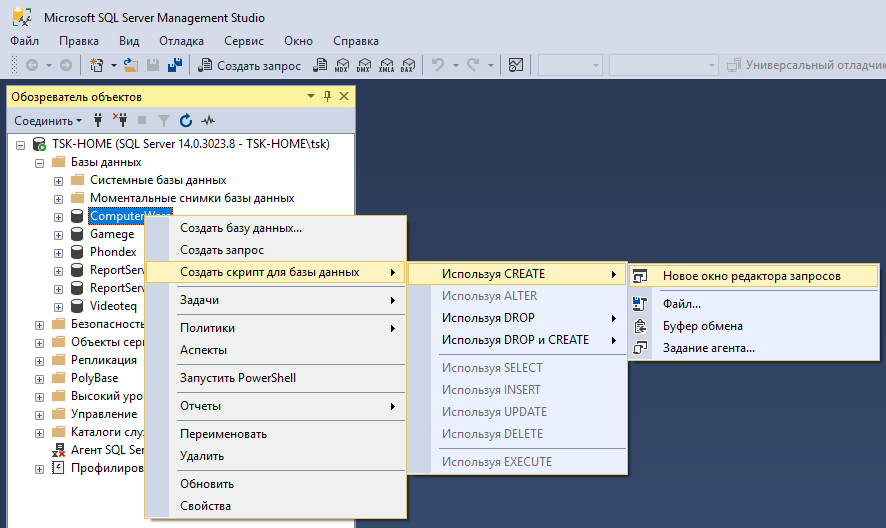The image size is (886, 528).
Task: Open the 'Справка' menu
Action: pos(356,41)
